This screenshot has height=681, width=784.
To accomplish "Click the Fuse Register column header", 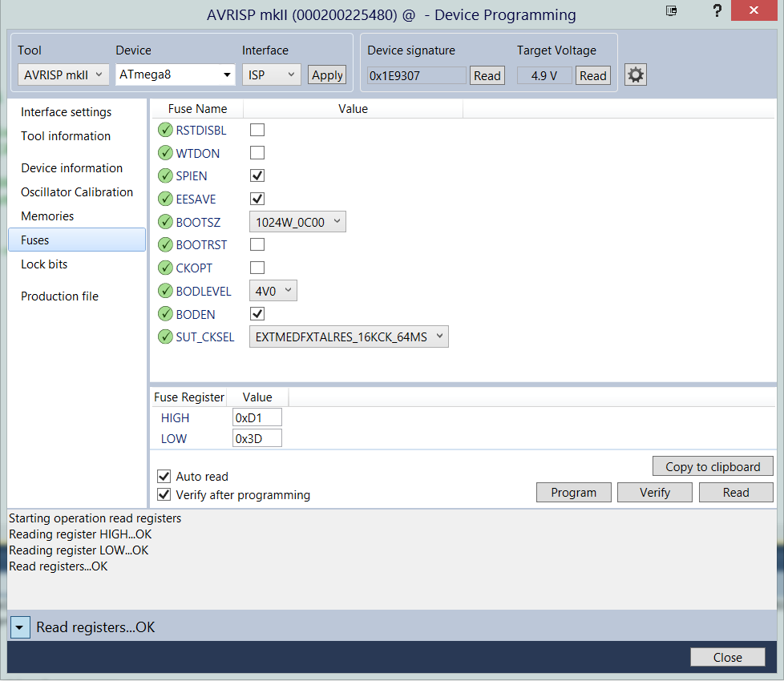I will click(189, 397).
